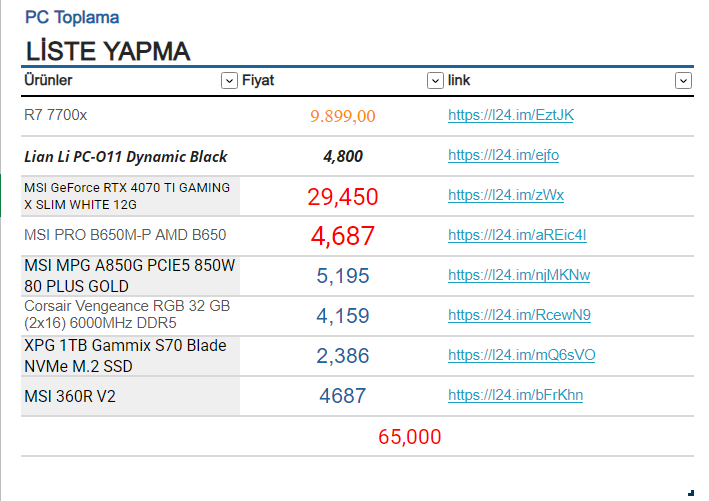This screenshot has width=709, height=501.
Task: Visit the Corsair Vengeance link ending in RcewN9
Action: click(x=519, y=315)
